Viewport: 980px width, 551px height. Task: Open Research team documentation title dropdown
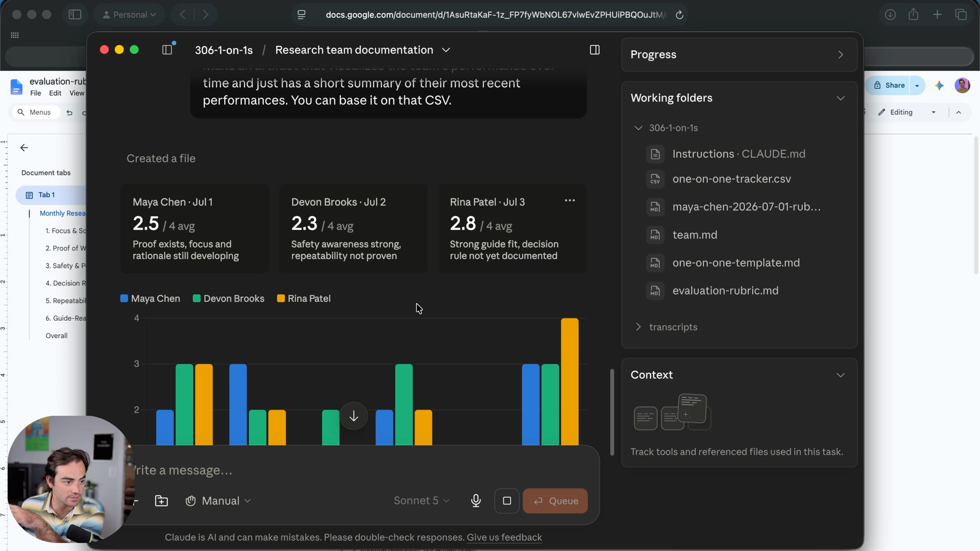click(446, 50)
